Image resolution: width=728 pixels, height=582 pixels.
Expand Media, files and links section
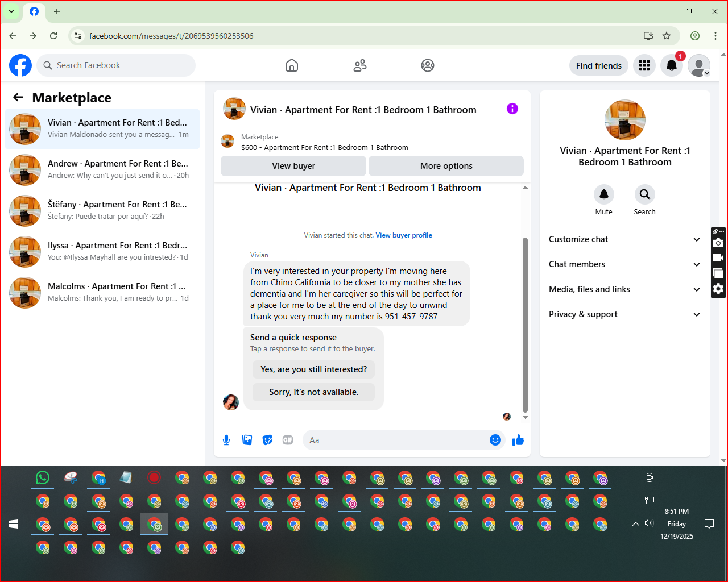pos(624,289)
